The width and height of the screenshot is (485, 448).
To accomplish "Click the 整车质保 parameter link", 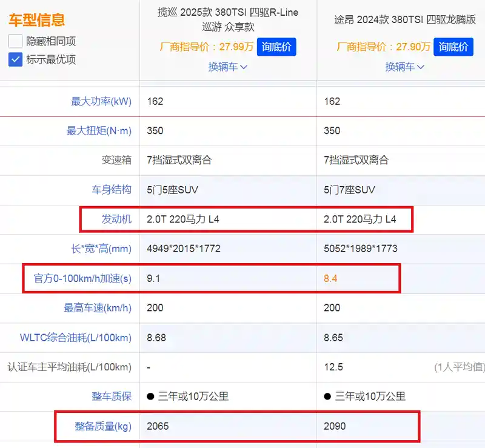I will click(112, 396).
